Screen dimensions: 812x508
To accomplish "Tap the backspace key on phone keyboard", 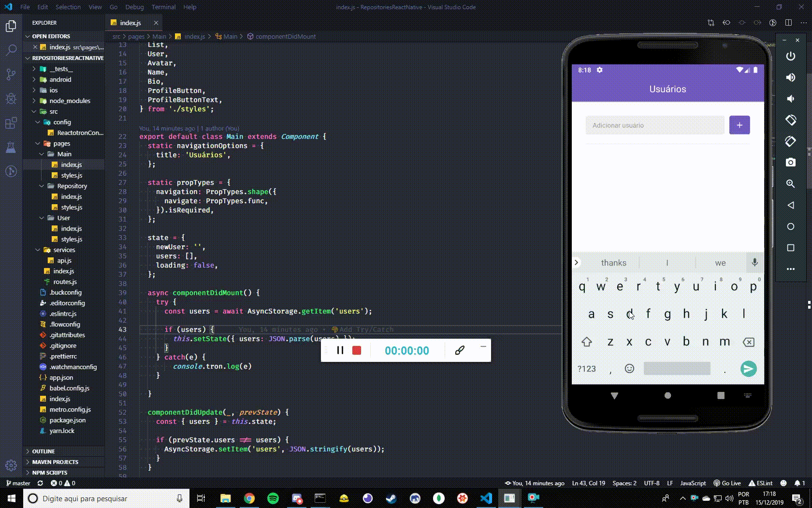I will tap(748, 342).
